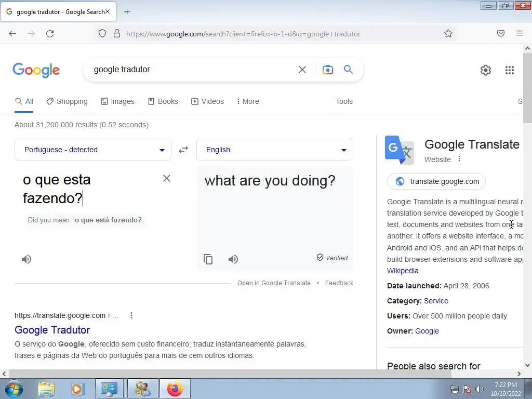Click the Google Translate panel heading
Screen dimensions: 532x399
click(472, 144)
